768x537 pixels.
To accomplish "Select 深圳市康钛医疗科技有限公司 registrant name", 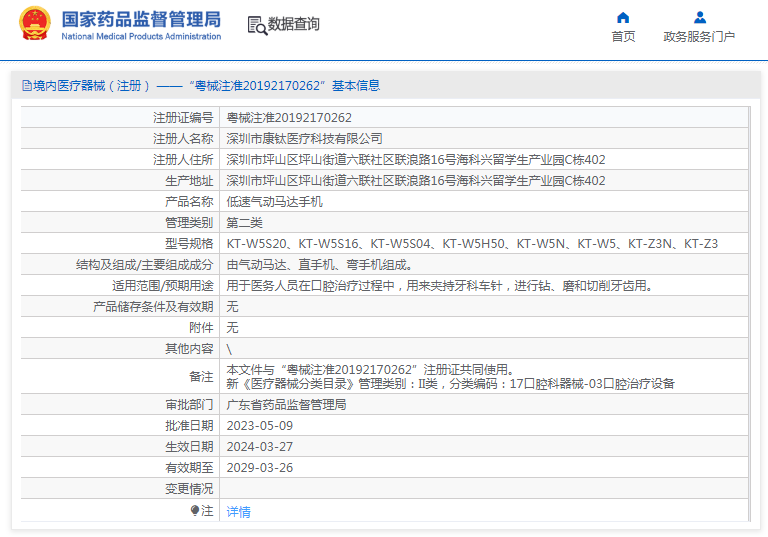I will tap(304, 139).
